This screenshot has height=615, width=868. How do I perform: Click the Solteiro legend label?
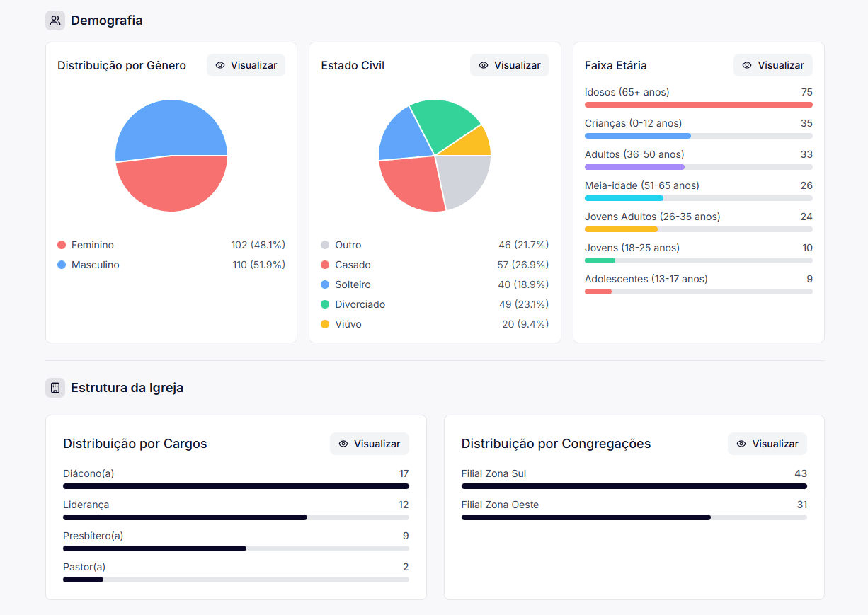click(x=353, y=284)
